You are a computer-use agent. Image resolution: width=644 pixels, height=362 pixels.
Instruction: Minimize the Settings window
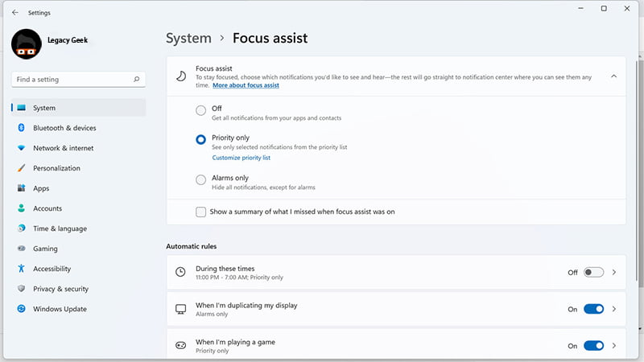[580, 8]
